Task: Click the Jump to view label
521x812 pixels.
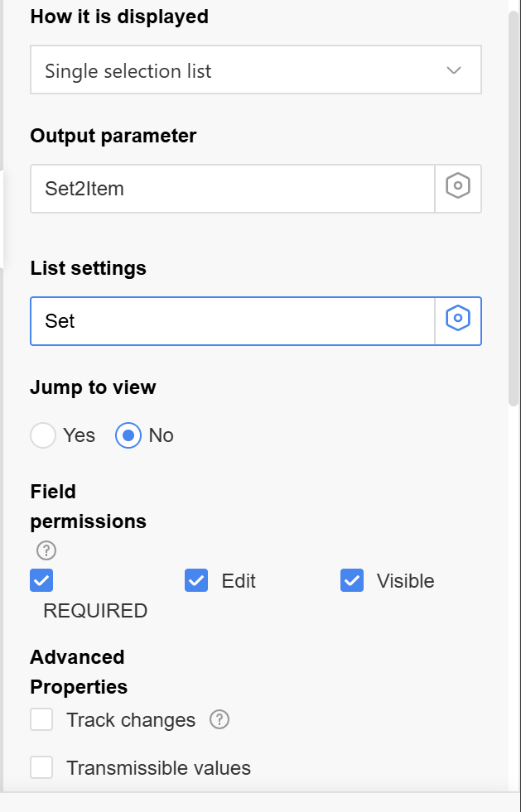Action: (x=93, y=387)
